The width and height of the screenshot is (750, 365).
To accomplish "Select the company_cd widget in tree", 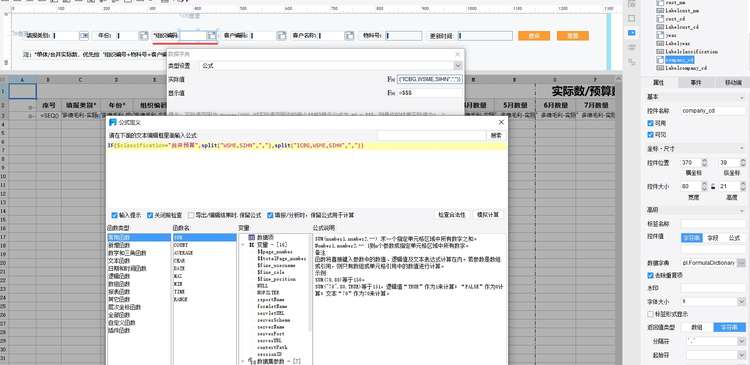I will coord(679,60).
